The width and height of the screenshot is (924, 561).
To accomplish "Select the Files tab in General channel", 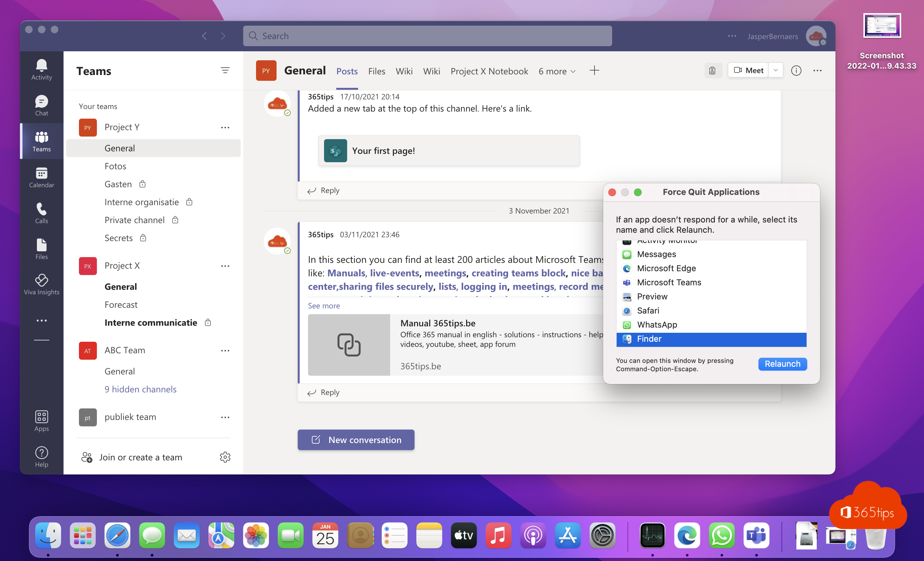I will coord(376,71).
